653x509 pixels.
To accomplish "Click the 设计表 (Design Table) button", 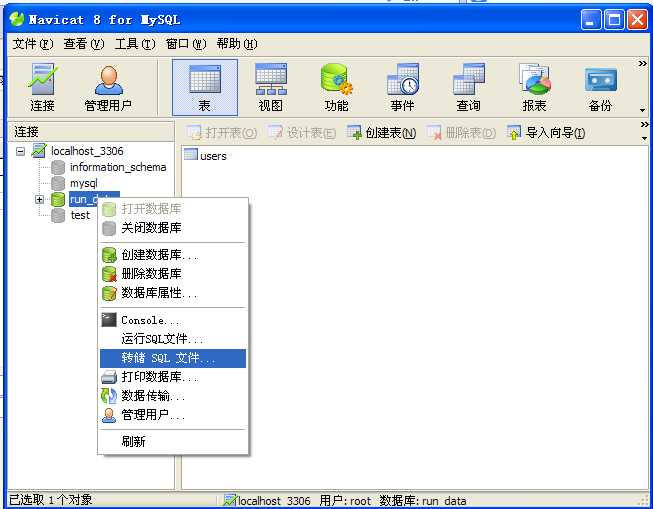I will pos(302,133).
